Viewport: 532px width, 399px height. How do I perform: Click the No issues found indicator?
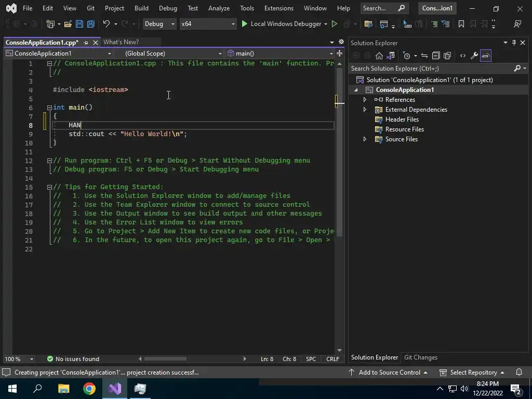coord(73,358)
